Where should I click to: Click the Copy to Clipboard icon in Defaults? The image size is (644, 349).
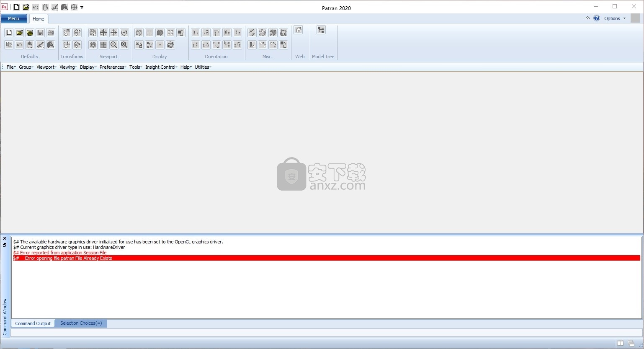tap(9, 45)
